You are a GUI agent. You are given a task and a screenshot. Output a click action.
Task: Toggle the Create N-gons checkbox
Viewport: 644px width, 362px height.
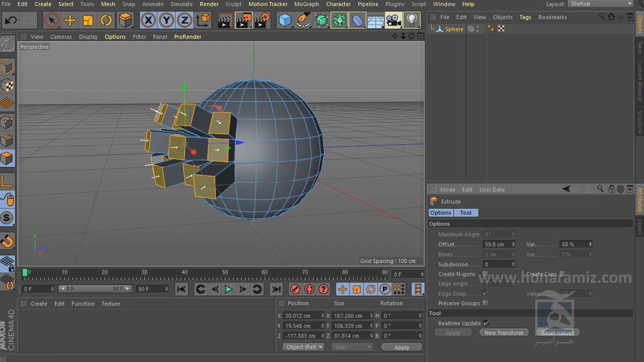click(485, 274)
